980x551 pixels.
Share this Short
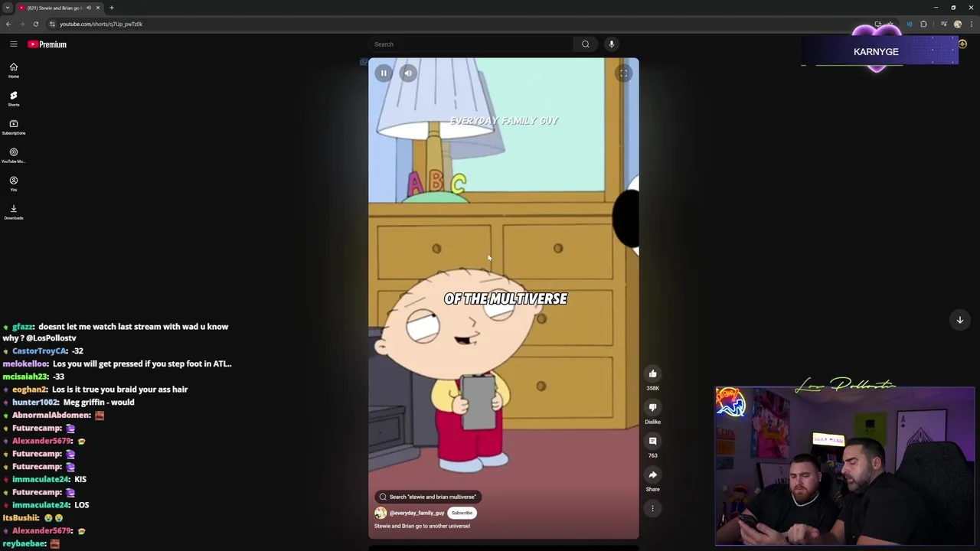click(x=653, y=475)
